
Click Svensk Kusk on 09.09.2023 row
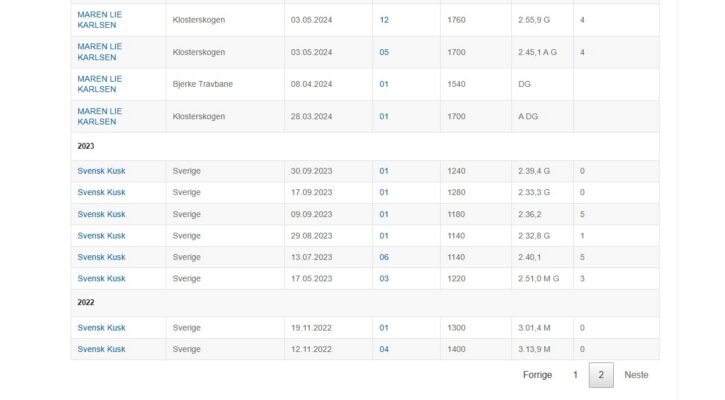point(101,215)
